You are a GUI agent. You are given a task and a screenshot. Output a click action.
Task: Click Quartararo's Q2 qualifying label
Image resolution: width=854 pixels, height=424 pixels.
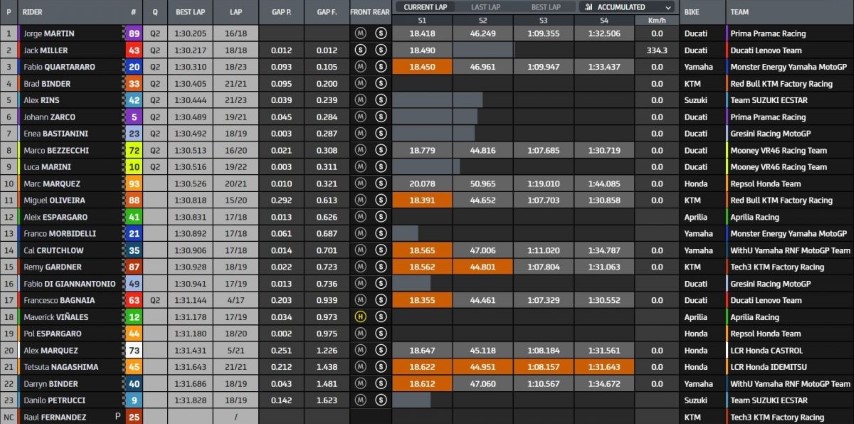[x=155, y=67]
